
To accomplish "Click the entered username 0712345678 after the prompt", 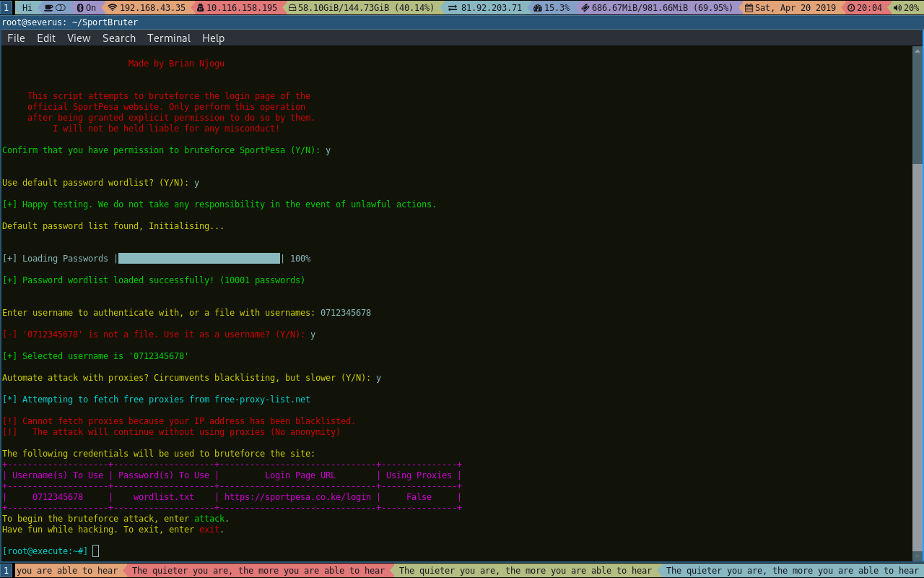I will pyautogui.click(x=346, y=313).
